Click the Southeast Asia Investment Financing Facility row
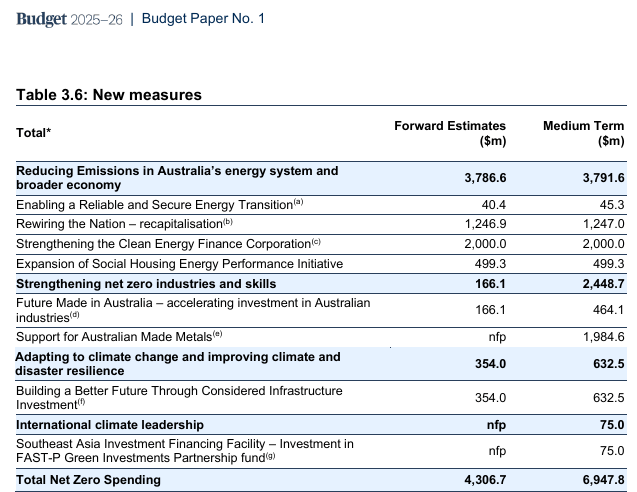Screen dimensions: 637x492 coord(184,450)
